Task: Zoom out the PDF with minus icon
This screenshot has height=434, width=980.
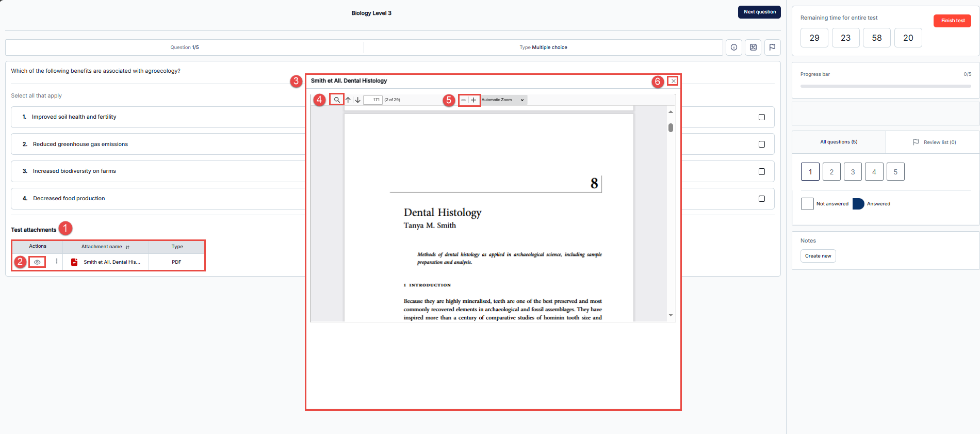Action: [463, 100]
